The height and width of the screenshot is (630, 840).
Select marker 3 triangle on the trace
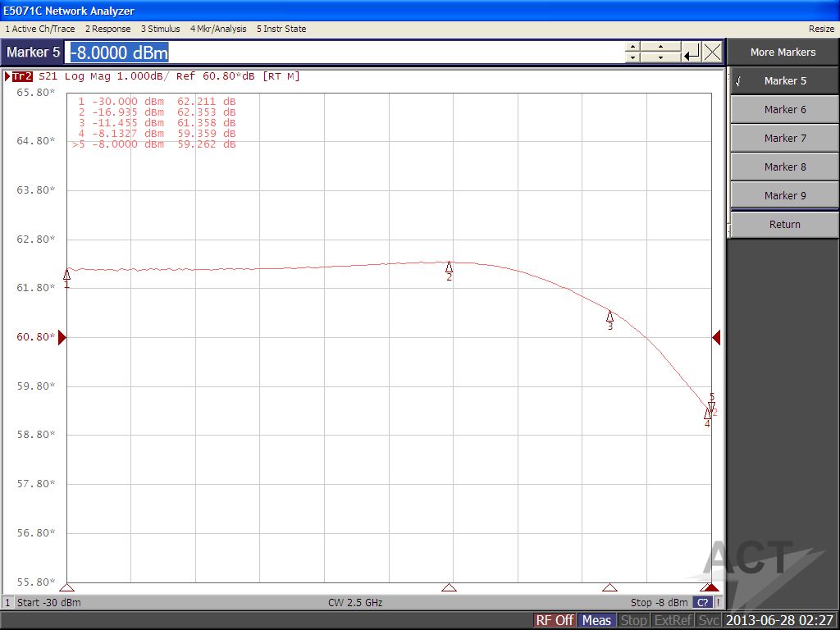(x=609, y=316)
